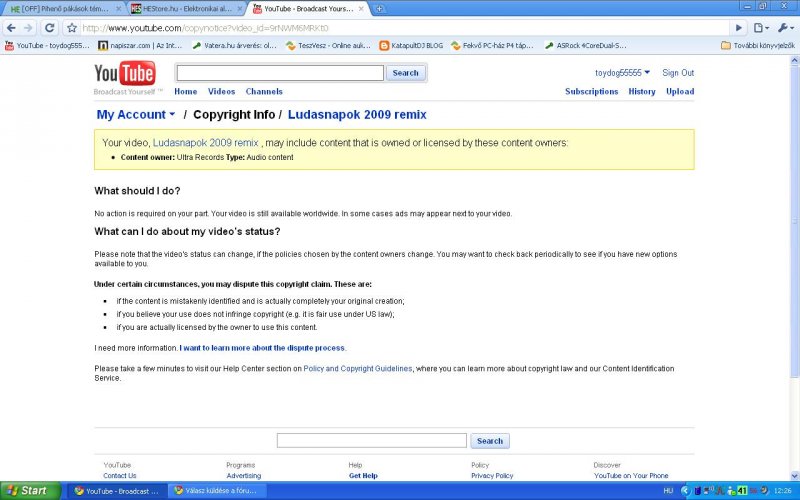The width and height of the screenshot is (800, 500).
Task: Click the taskbar clock showing 12:26
Action: click(x=783, y=491)
